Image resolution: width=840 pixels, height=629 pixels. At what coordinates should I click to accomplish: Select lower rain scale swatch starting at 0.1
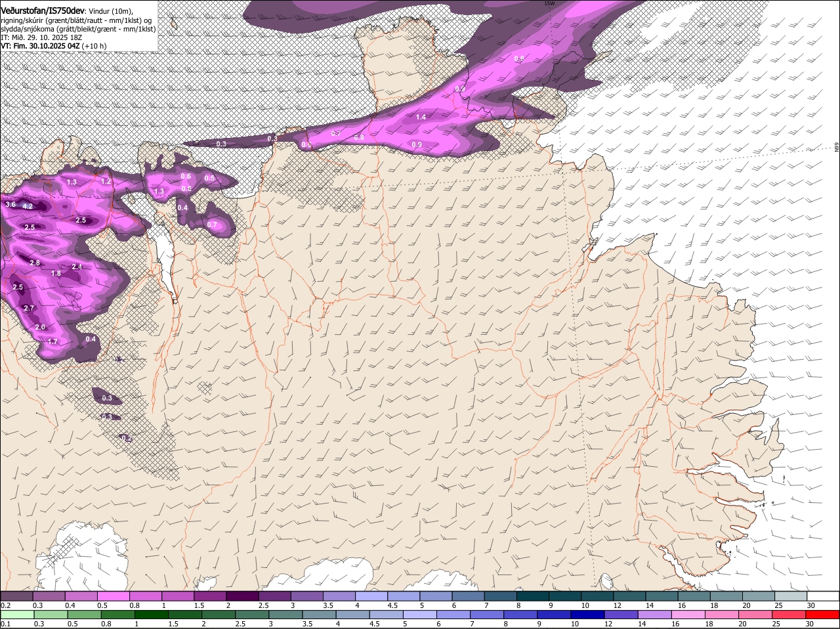click(x=17, y=615)
